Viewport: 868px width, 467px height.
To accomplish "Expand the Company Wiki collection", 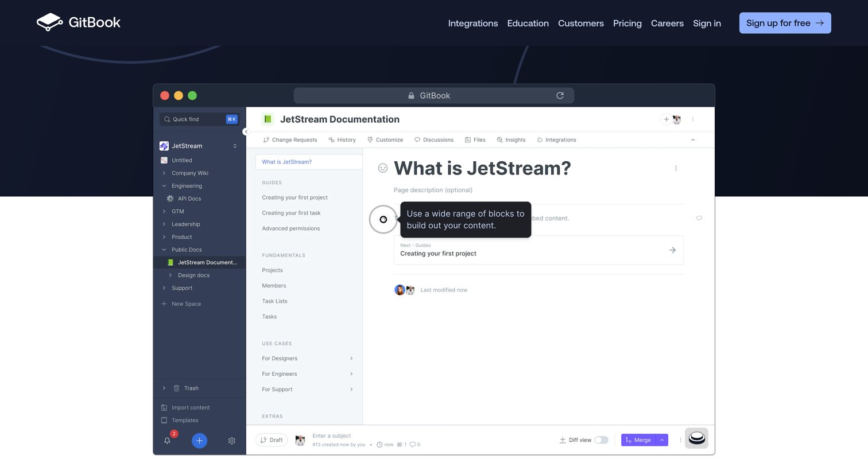I will (x=164, y=173).
